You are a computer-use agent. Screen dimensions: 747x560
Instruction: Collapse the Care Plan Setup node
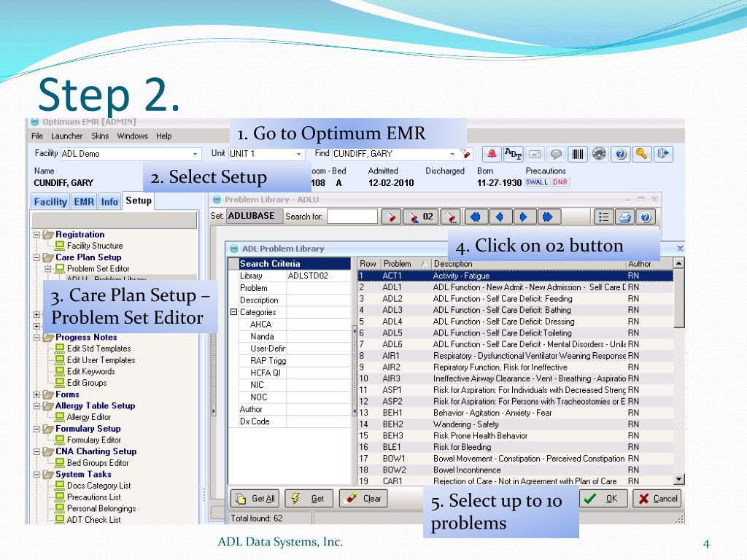click(x=36, y=257)
